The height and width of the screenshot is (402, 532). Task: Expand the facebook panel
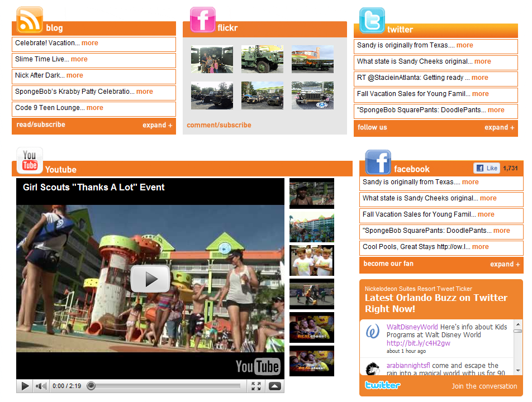coord(505,264)
